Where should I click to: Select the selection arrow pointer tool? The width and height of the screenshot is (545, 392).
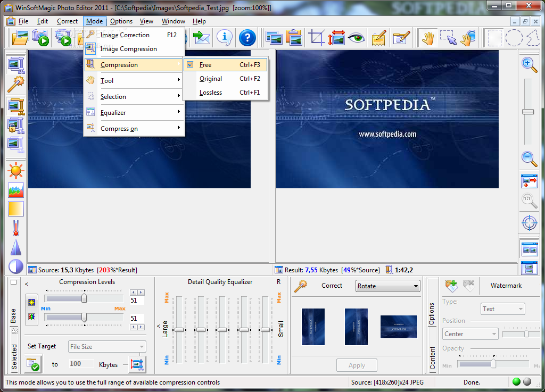pos(448,38)
